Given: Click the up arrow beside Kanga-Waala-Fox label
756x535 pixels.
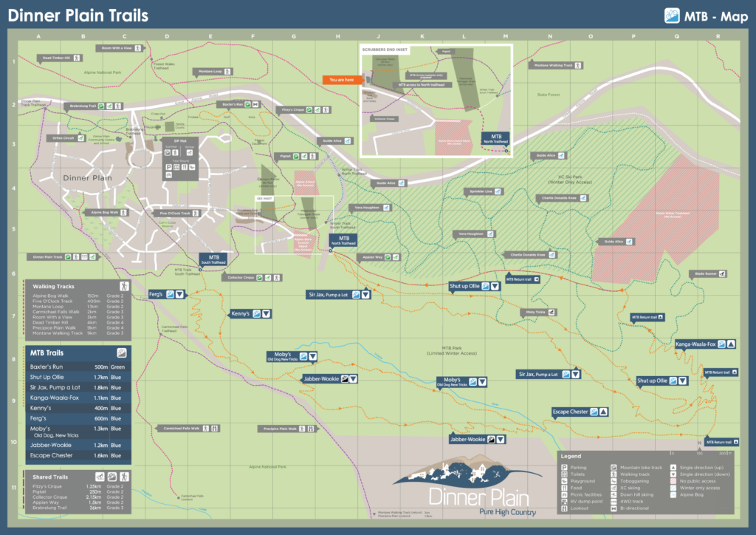Looking at the screenshot, I should click(x=731, y=344).
